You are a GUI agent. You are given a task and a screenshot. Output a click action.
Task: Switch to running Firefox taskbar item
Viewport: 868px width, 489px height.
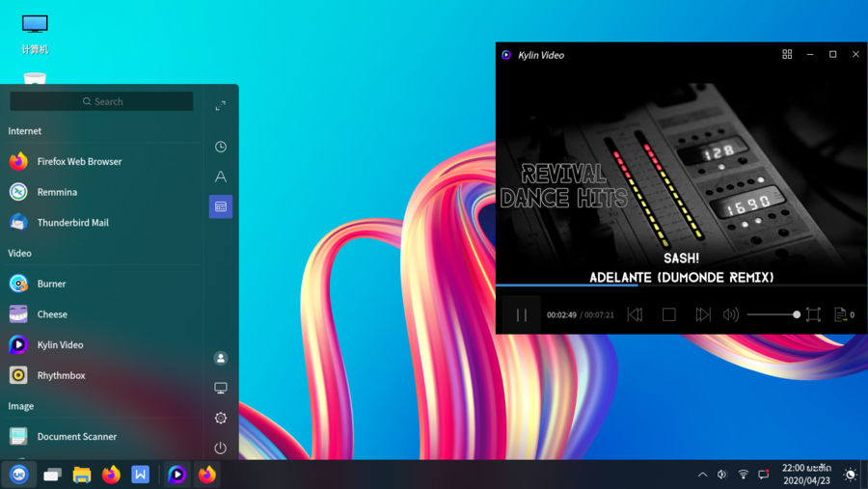[207, 475]
